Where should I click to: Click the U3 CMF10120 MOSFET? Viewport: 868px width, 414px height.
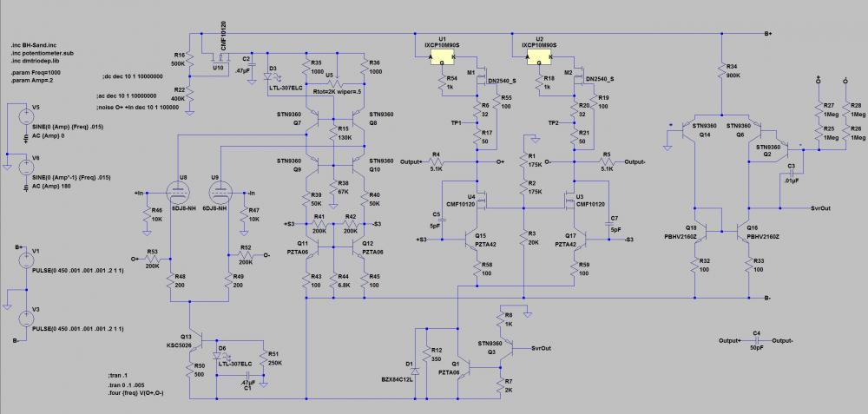point(569,200)
